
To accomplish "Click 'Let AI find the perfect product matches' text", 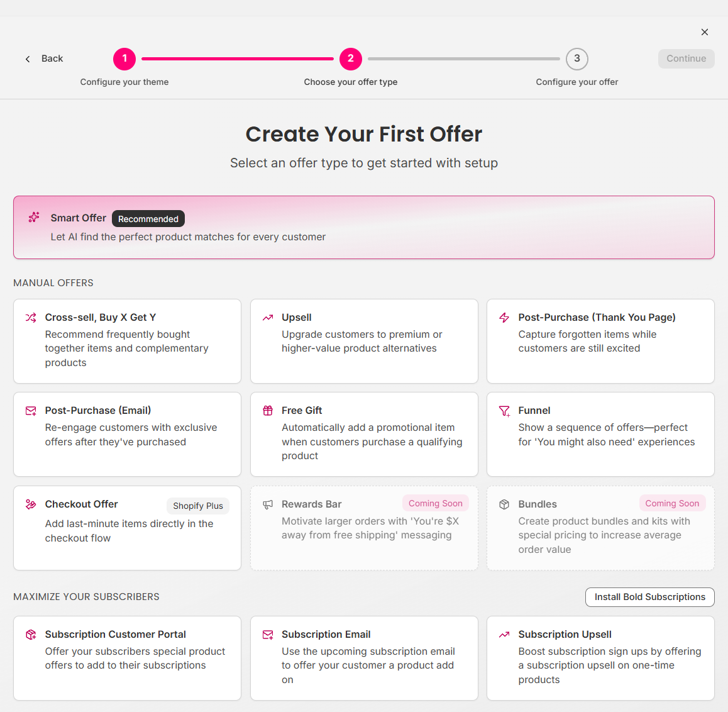I will (x=188, y=237).
